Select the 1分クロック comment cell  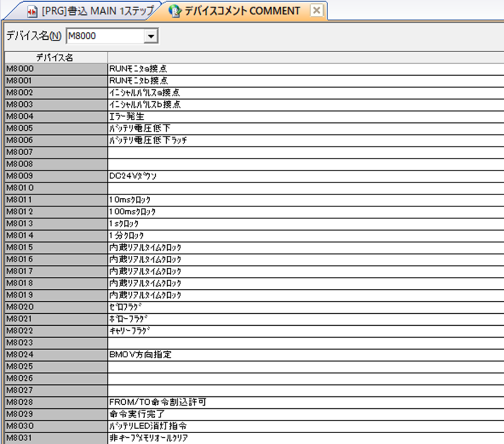305,235
